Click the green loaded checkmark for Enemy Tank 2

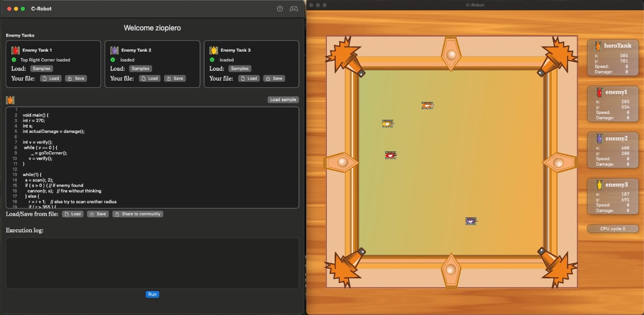(x=113, y=60)
